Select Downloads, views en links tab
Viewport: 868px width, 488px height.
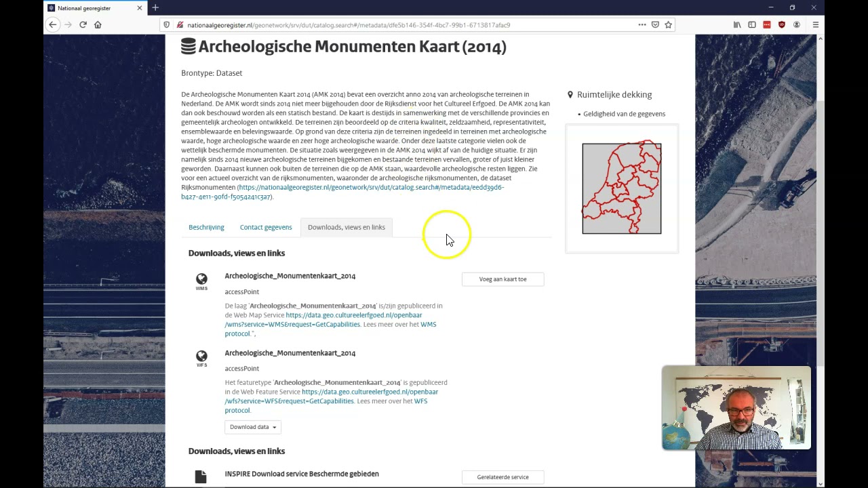pyautogui.click(x=347, y=227)
